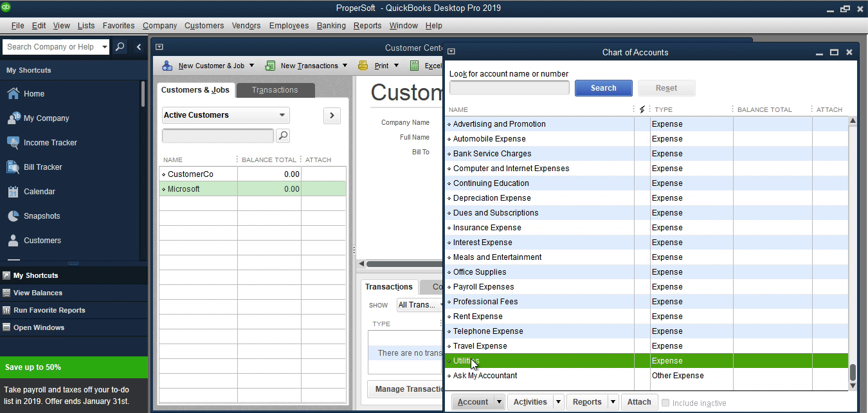The width and height of the screenshot is (868, 413).
Task: Open Customer Center window menu icon
Action: [159, 47]
